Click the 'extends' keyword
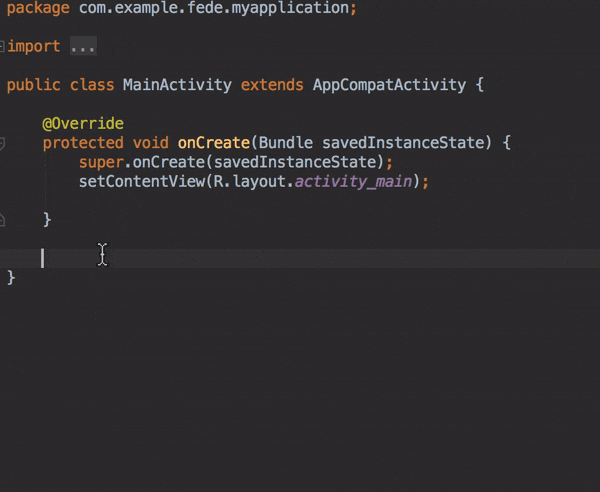The height and width of the screenshot is (492, 600). coord(272,85)
